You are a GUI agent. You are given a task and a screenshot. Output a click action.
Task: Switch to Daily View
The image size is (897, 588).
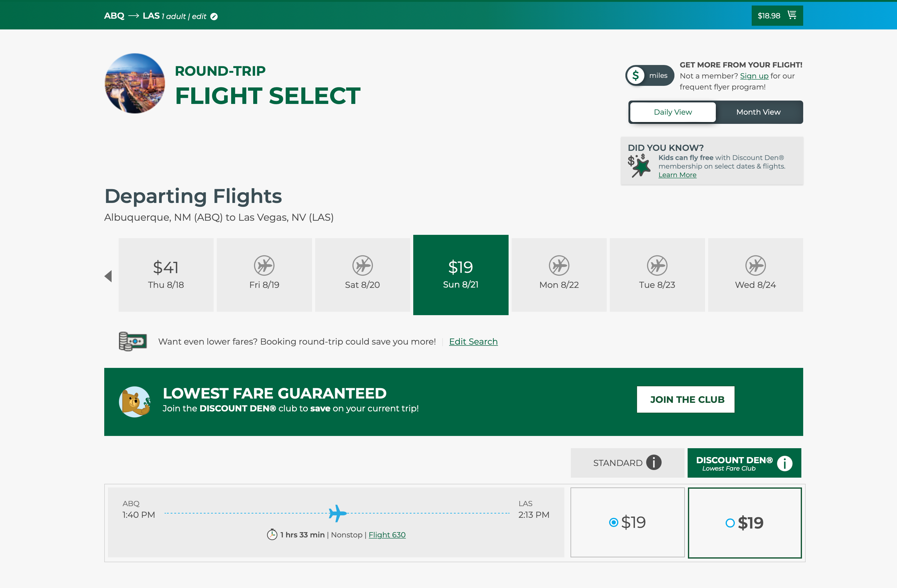(x=673, y=112)
